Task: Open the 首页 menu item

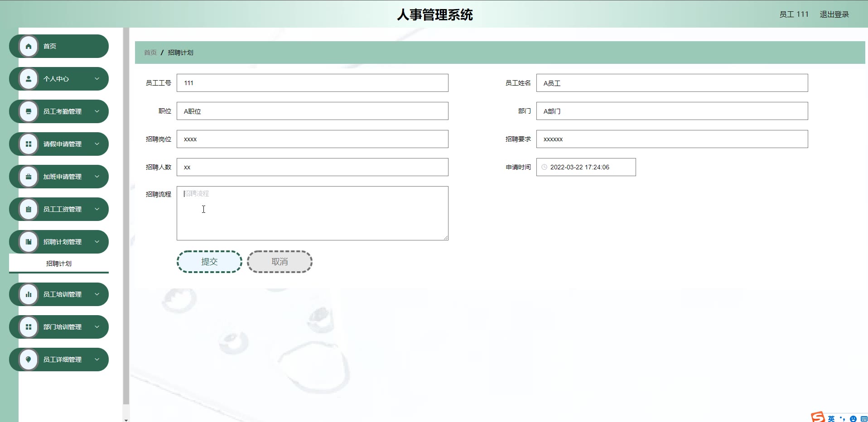Action: [59, 46]
